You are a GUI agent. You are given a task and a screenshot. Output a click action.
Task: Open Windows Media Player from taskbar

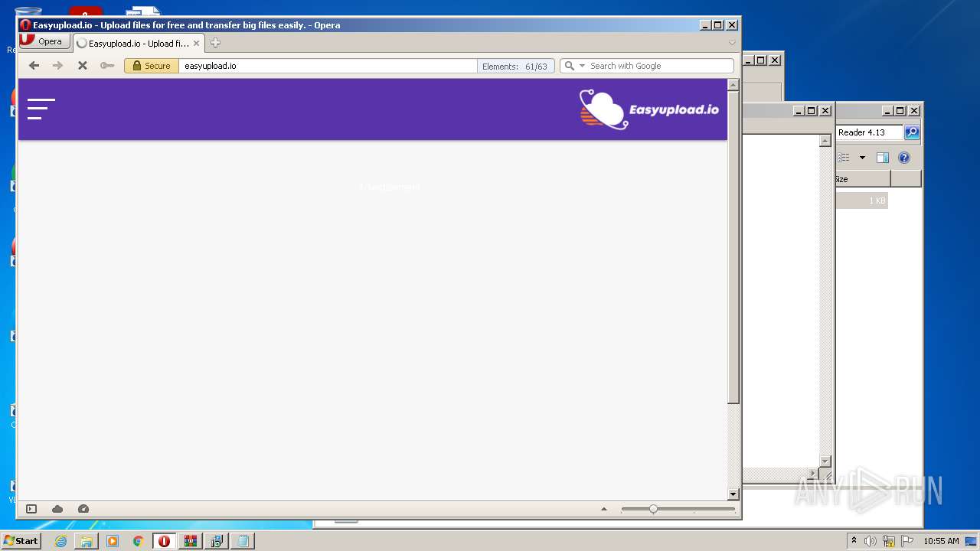click(113, 541)
